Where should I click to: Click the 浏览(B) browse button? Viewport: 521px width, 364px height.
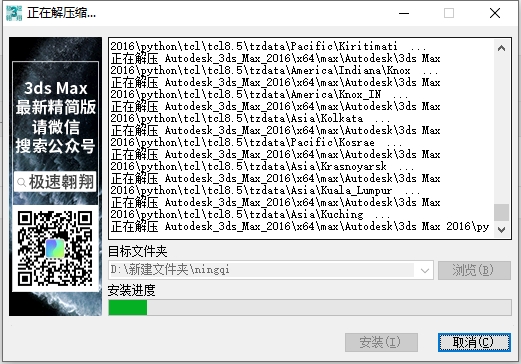coord(474,270)
